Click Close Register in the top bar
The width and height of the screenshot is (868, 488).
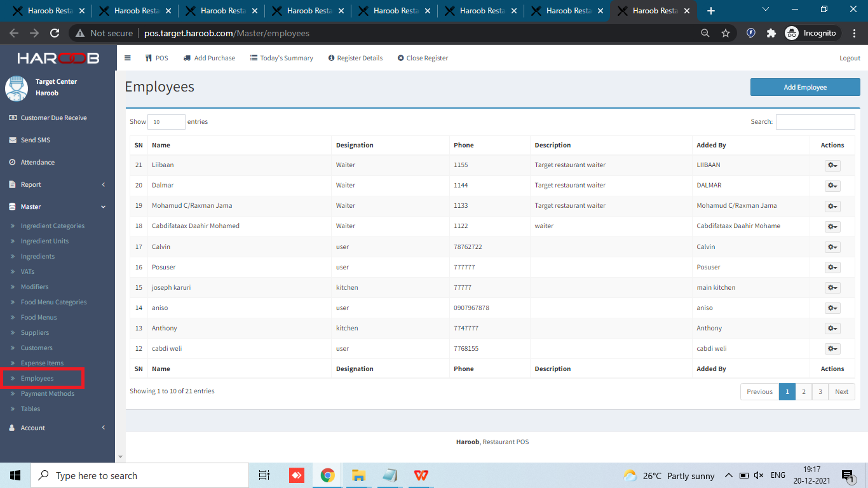point(423,58)
